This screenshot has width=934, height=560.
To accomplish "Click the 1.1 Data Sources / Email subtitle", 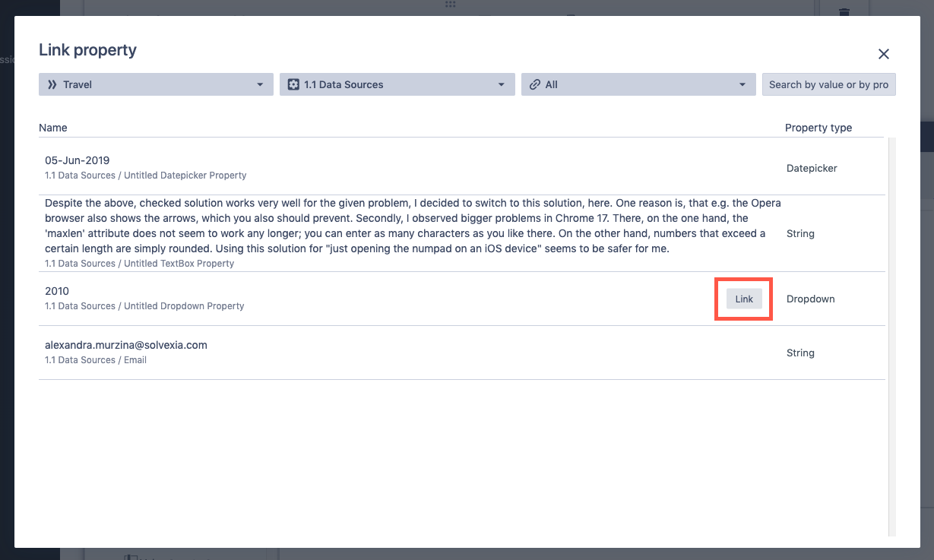I will pos(96,360).
